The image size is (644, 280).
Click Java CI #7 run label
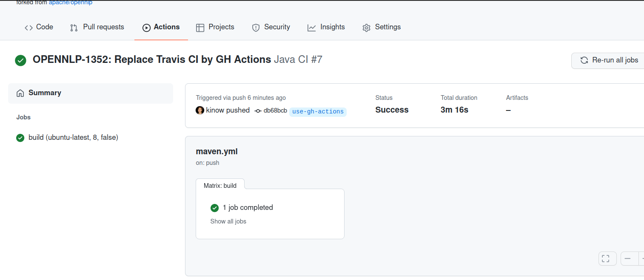298,59
